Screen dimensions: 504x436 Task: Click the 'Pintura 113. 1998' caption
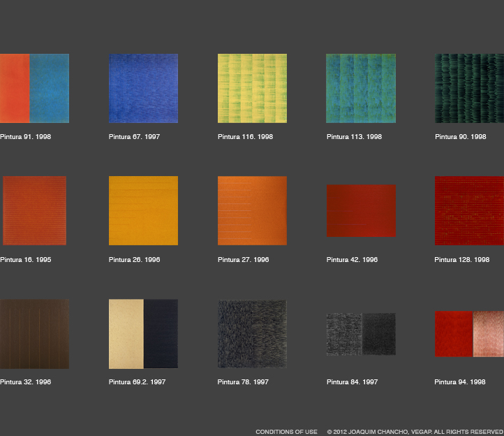[x=354, y=137]
